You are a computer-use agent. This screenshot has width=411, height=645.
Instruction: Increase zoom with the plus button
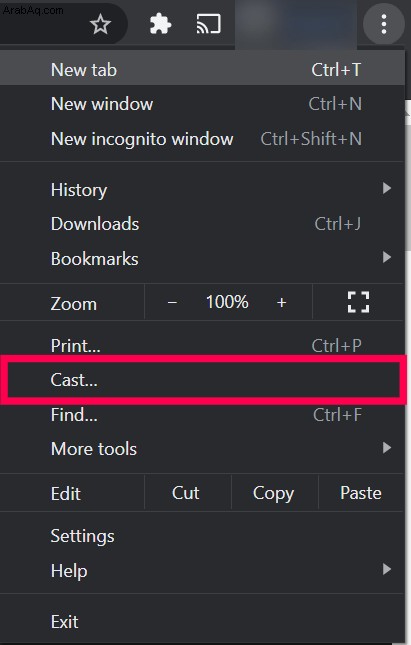tap(281, 303)
